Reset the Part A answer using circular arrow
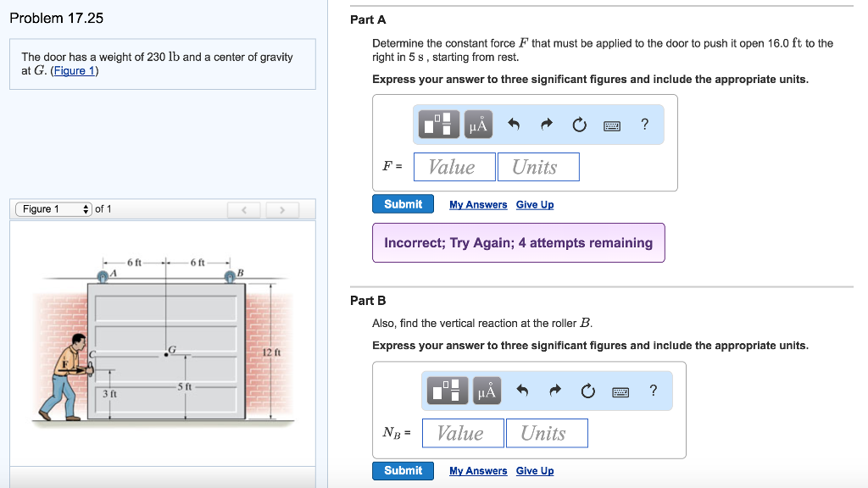868x488 pixels. (580, 125)
